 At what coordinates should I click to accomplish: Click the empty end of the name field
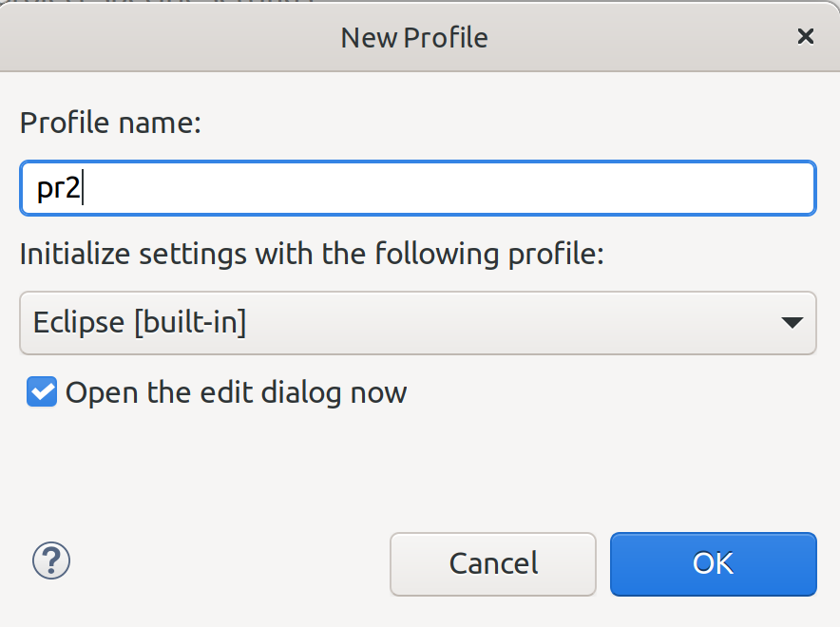(570, 188)
